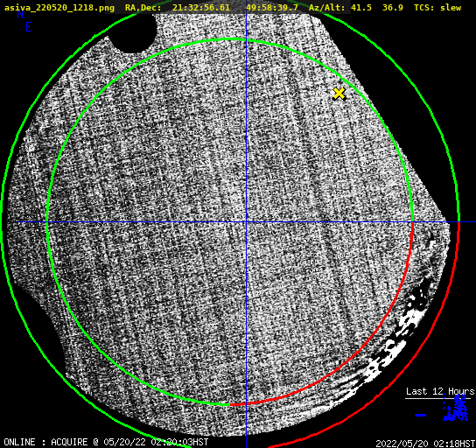Click the 2022/05/20 02:18HST timestamp
476x448 pixels.
(425, 444)
